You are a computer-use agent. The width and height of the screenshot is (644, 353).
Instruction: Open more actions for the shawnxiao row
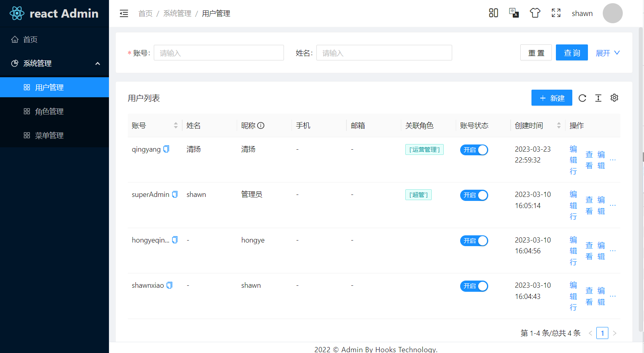click(x=613, y=296)
